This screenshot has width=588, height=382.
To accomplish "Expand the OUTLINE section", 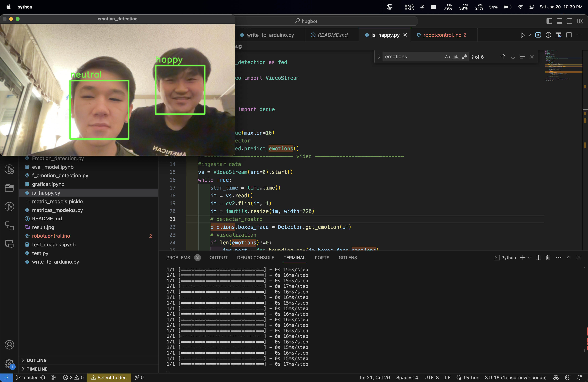I will 36,360.
